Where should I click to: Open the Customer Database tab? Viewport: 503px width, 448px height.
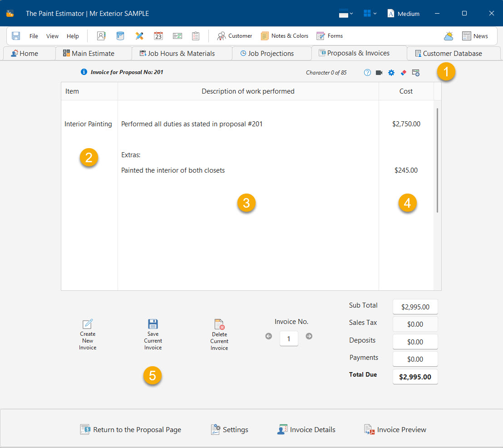453,53
